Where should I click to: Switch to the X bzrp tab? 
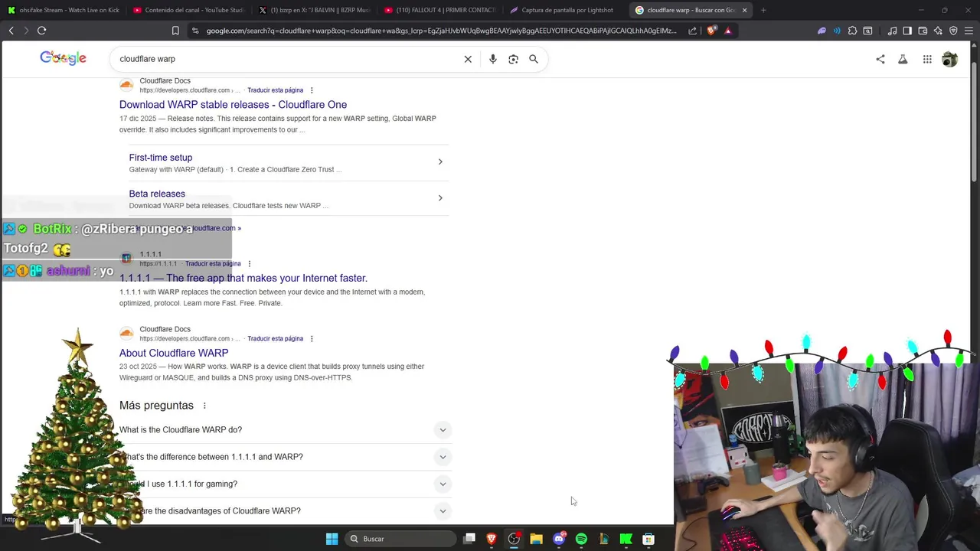pos(314,10)
